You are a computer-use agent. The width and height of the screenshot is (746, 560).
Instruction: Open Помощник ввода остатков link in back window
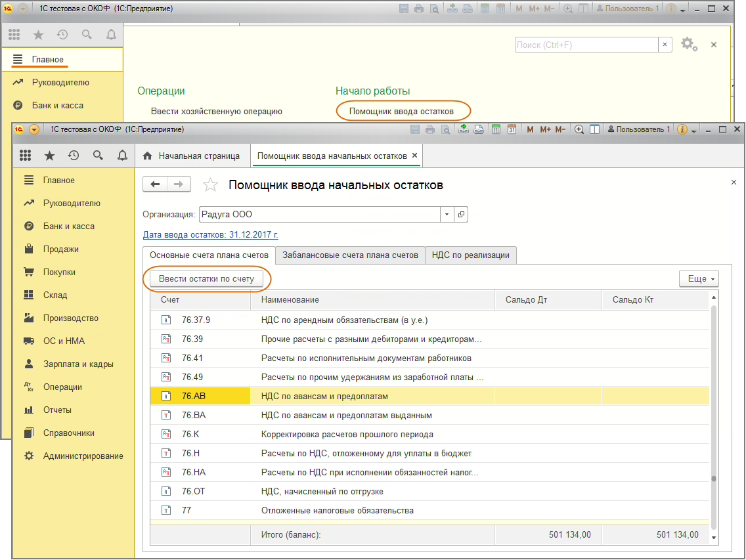tap(401, 112)
